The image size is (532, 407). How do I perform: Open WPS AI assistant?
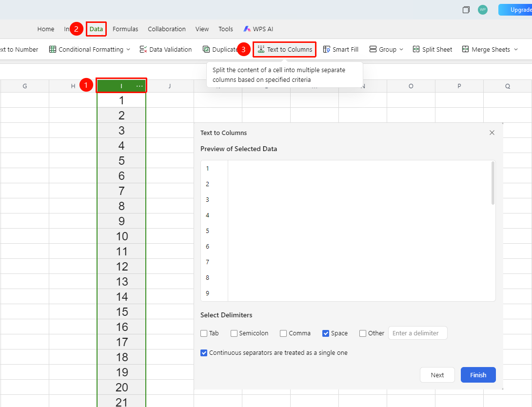tap(258, 29)
